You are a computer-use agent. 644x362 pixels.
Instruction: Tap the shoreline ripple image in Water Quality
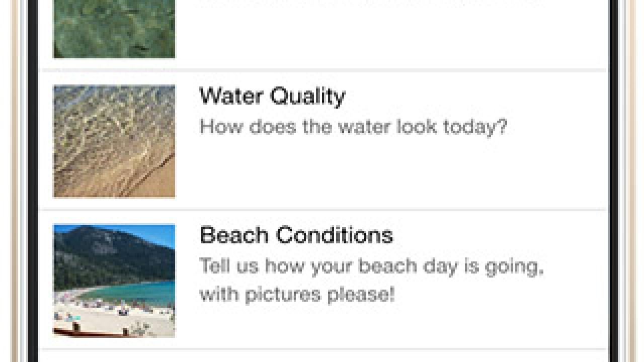pos(114,141)
